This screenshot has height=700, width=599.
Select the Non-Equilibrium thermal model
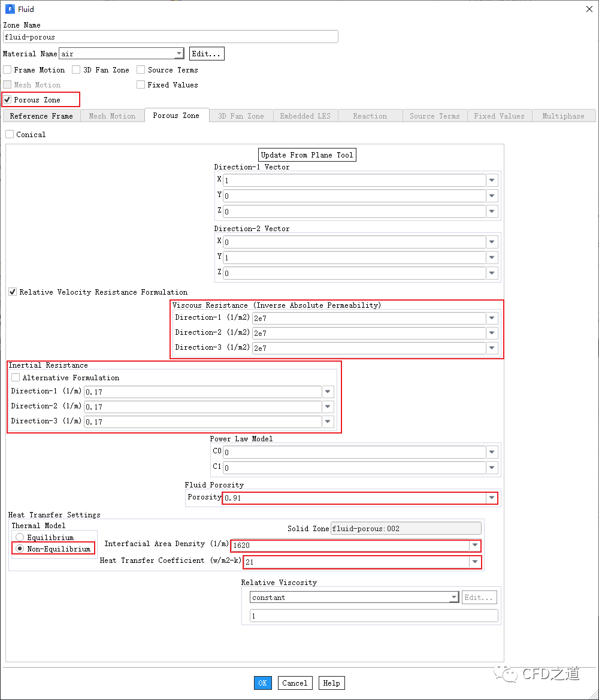(x=20, y=549)
